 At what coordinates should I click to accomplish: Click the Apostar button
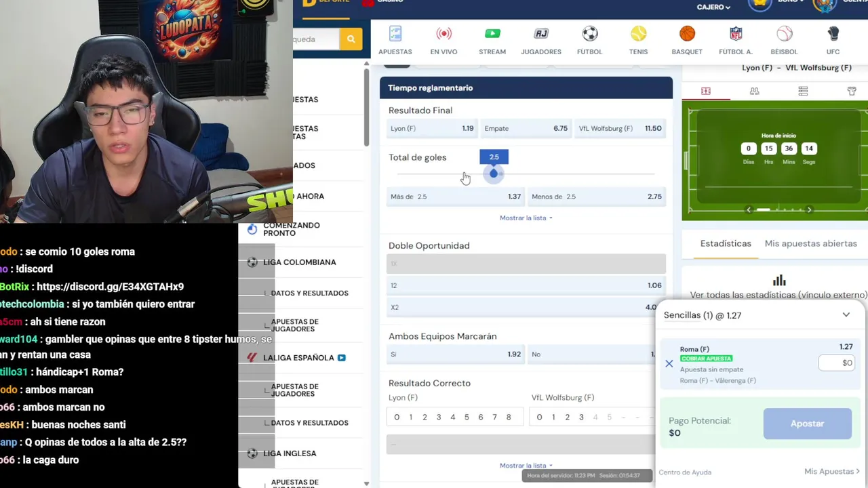pos(807,424)
